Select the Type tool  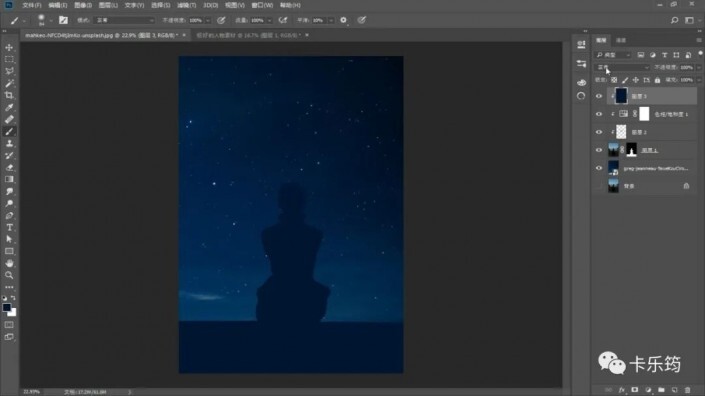(x=9, y=227)
